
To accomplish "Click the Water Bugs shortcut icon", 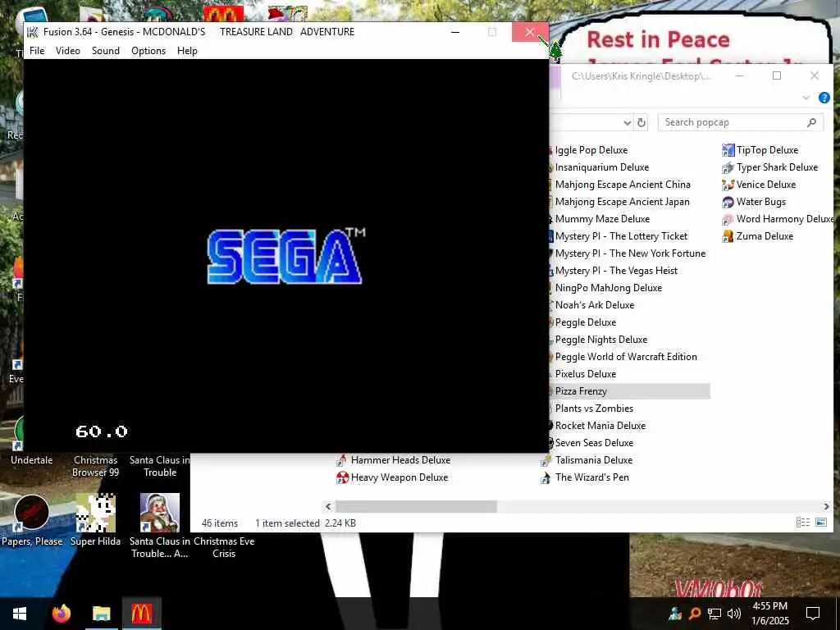I will click(728, 202).
